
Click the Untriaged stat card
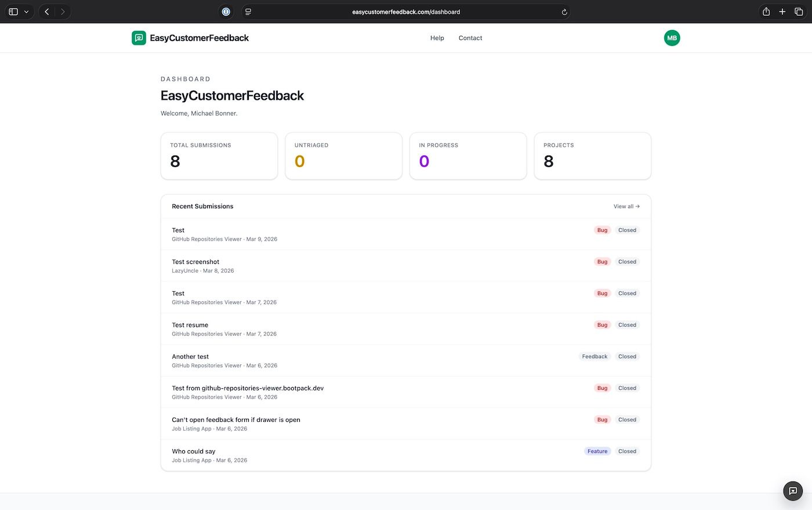point(343,155)
